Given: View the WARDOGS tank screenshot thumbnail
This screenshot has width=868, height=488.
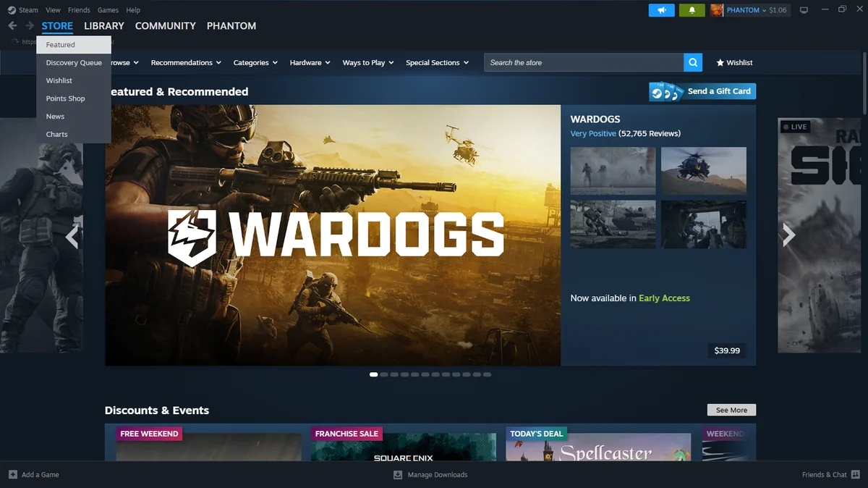Looking at the screenshot, I should 613,224.
